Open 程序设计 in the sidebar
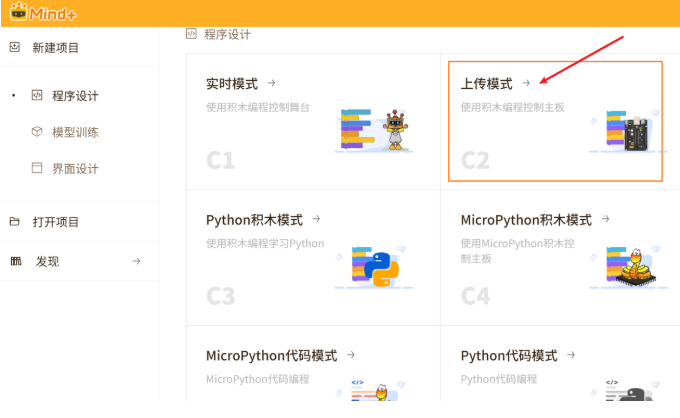Viewport: 680px width, 418px height. click(x=75, y=96)
